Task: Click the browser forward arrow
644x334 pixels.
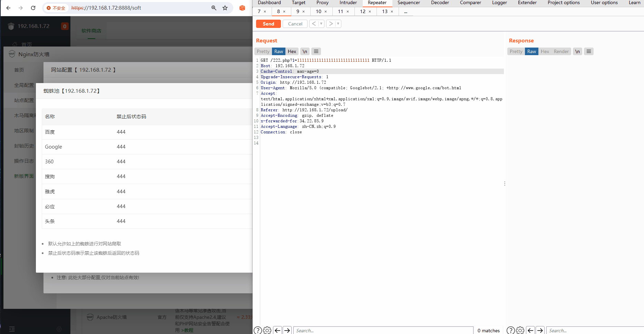Action: (21, 8)
